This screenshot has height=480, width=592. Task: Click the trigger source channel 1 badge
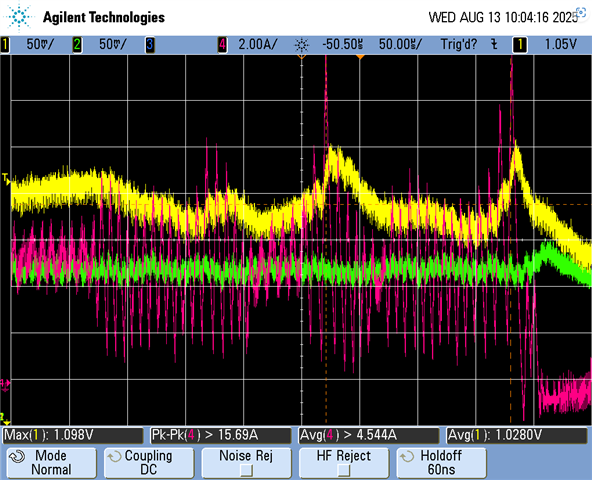[520, 45]
